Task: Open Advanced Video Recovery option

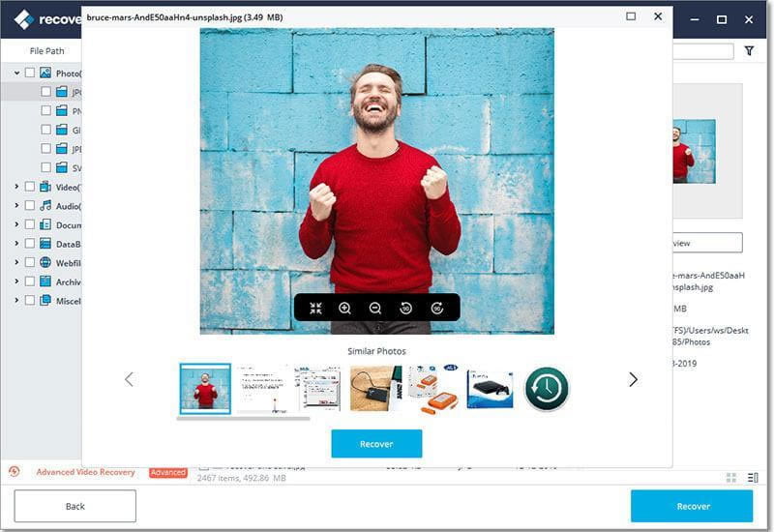Action: [x=85, y=472]
